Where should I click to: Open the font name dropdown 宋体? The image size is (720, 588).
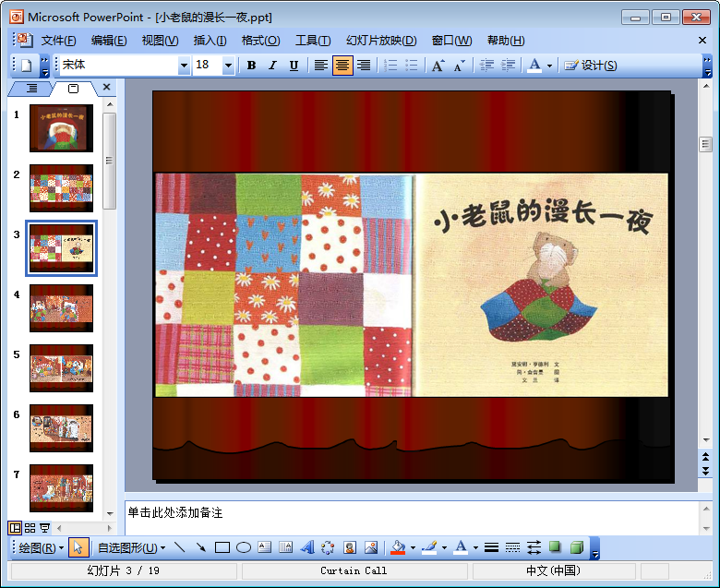click(x=184, y=66)
